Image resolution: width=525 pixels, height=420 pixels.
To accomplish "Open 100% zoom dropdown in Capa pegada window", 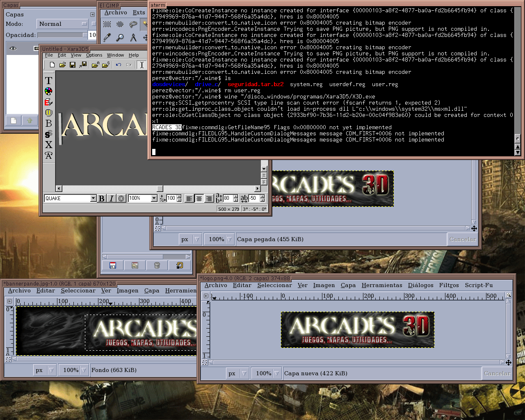I will 219,239.
